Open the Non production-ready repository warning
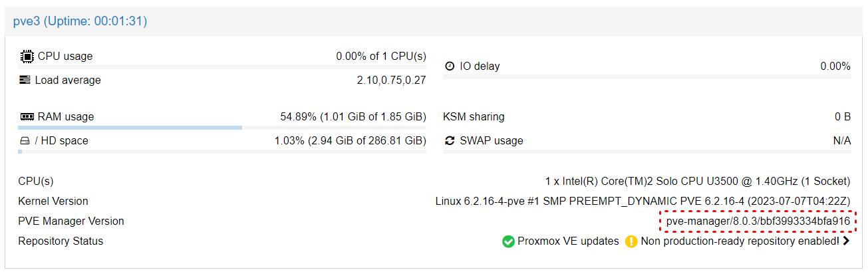868x274 pixels. 740,241
